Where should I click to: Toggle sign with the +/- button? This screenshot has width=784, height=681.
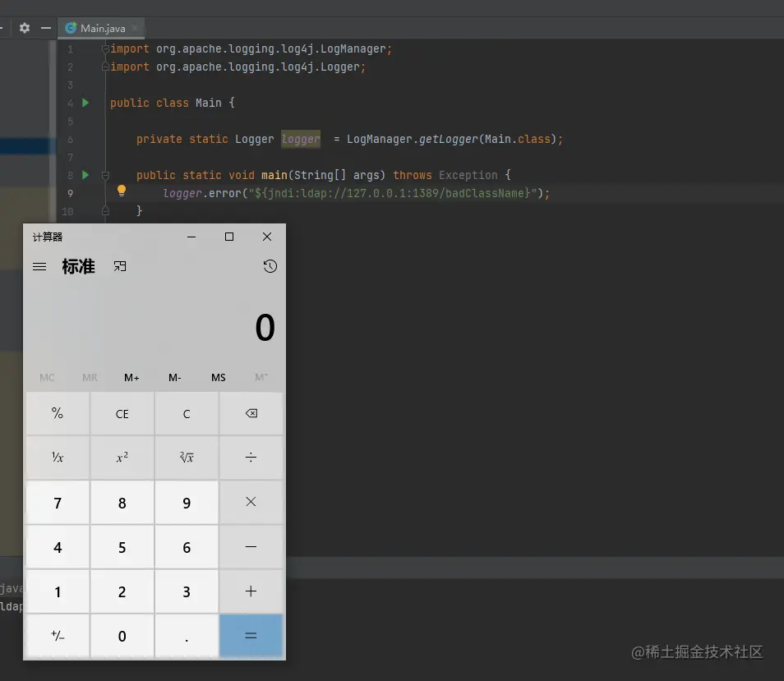click(58, 636)
